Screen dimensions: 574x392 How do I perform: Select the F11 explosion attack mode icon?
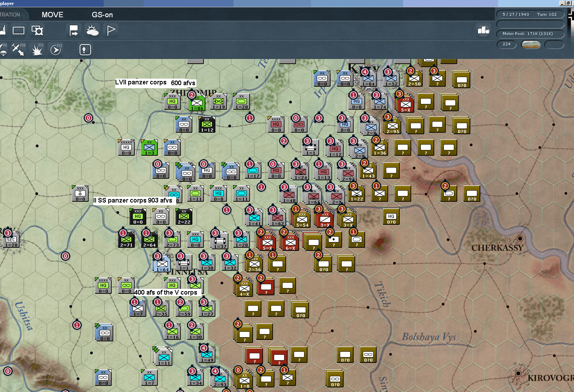37,49
